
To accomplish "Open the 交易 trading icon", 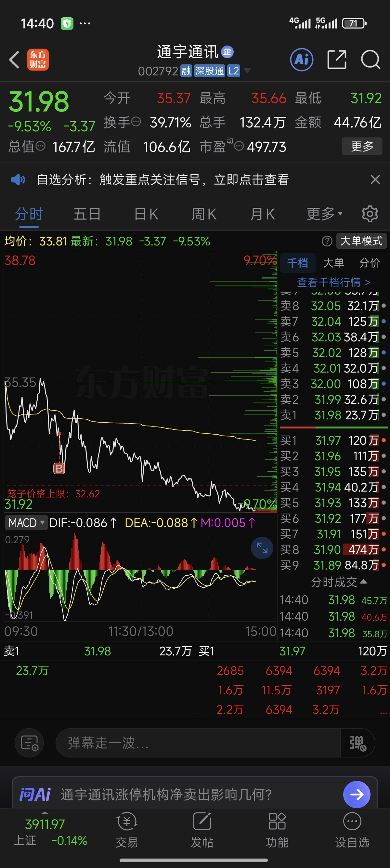I will [x=127, y=830].
